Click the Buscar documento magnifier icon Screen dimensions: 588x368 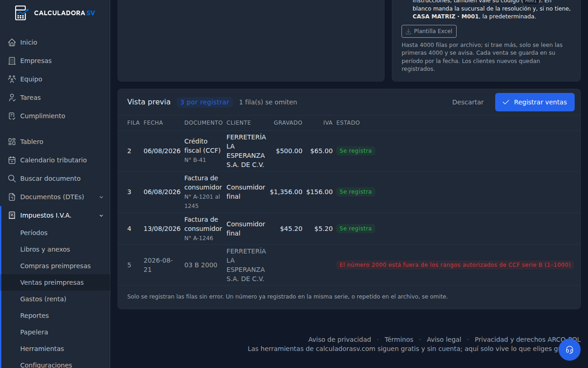pos(12,178)
